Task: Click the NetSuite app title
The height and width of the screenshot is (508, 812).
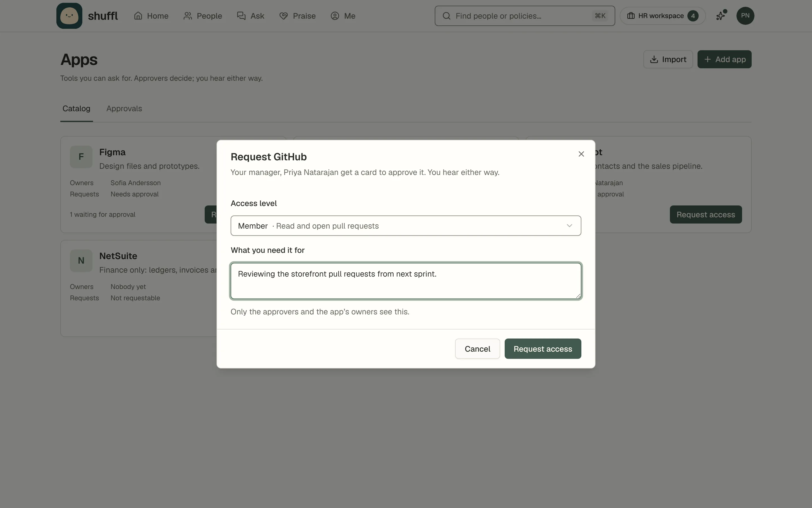Action: pos(118,256)
